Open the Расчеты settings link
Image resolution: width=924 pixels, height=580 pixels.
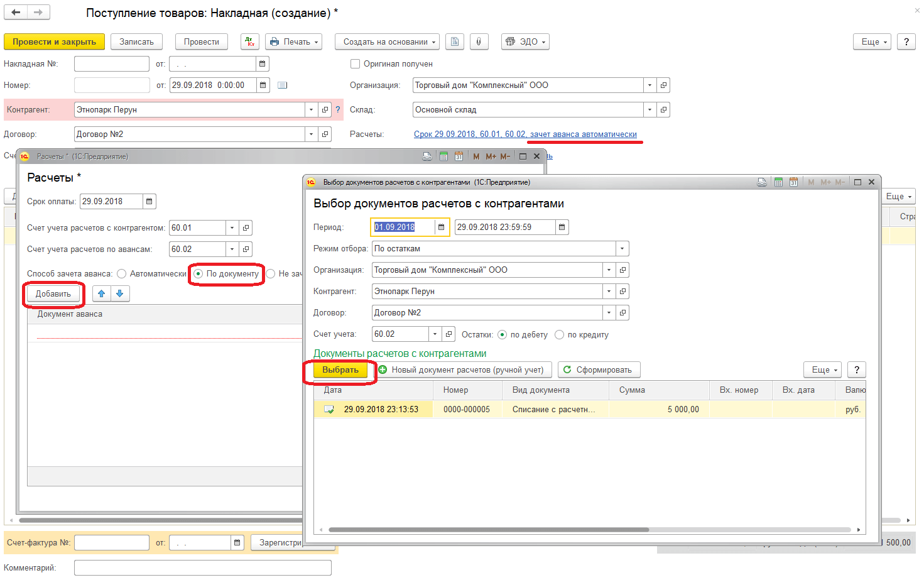[525, 134]
